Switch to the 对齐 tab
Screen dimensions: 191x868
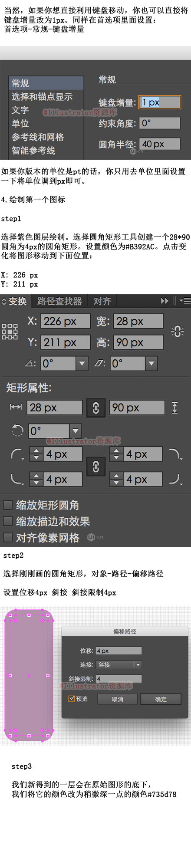(102, 301)
